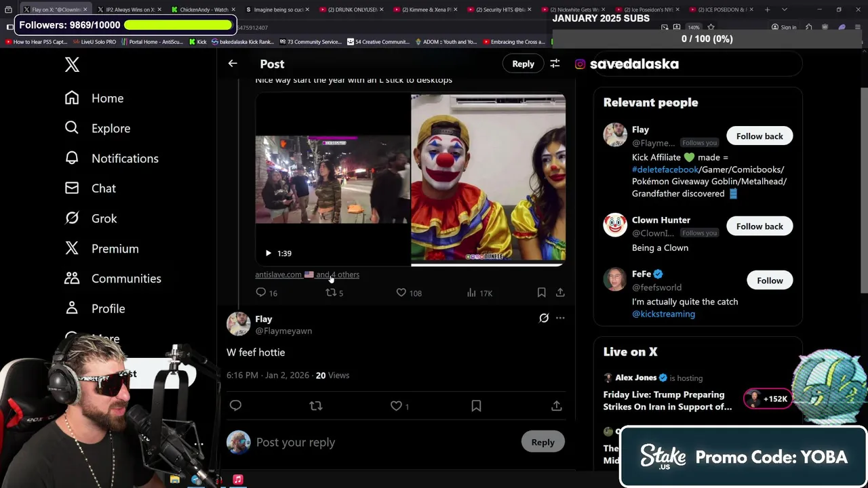Bookmark the 'W feef hottie' post

click(x=476, y=405)
